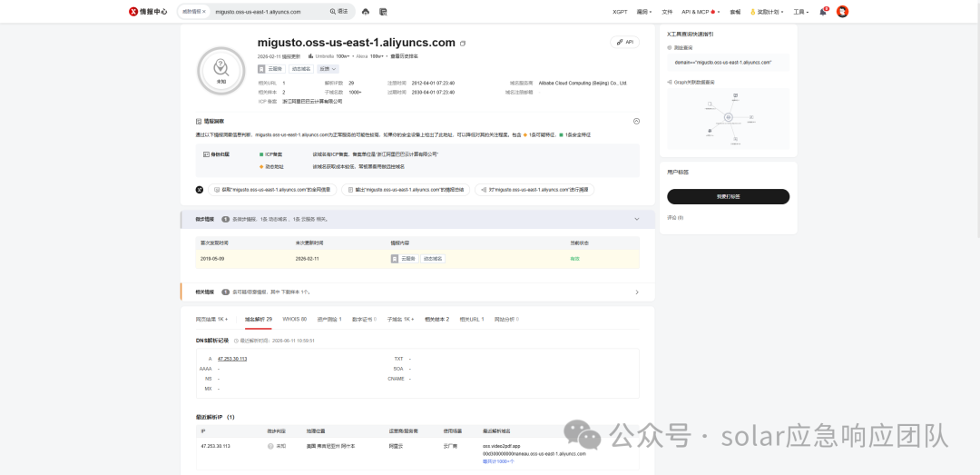
Task: Click the 云服务 tag in domain header
Action: [x=275, y=69]
